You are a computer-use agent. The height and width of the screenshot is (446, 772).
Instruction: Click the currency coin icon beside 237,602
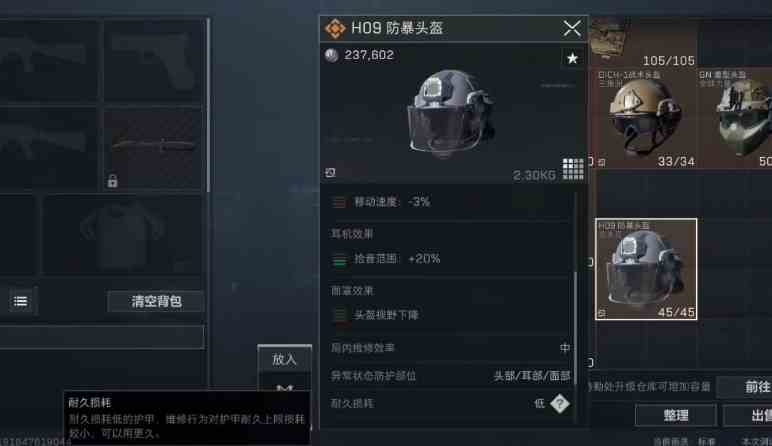pos(331,55)
